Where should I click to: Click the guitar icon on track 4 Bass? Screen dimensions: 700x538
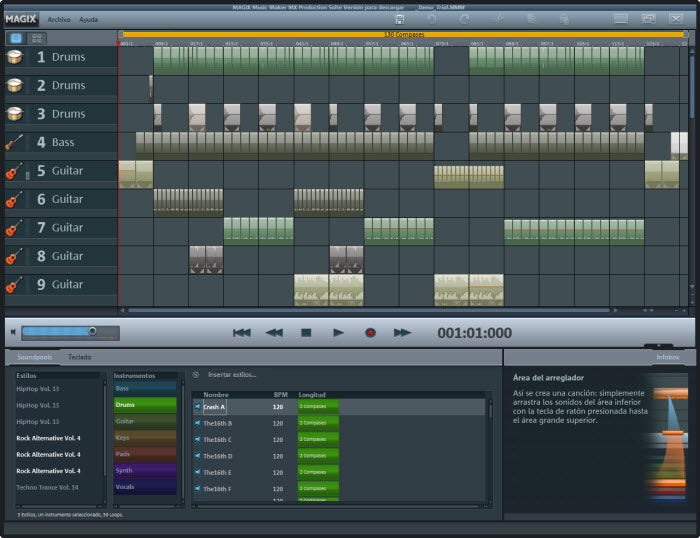click(15, 143)
